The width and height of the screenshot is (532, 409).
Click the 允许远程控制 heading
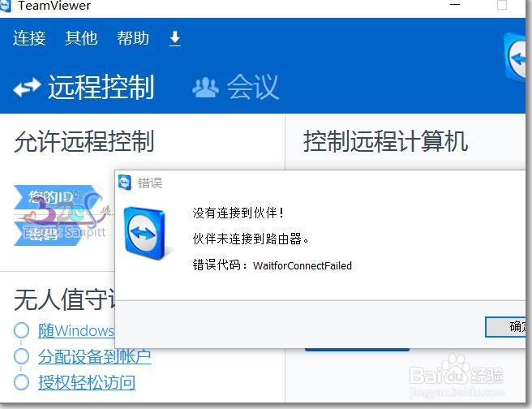84,141
